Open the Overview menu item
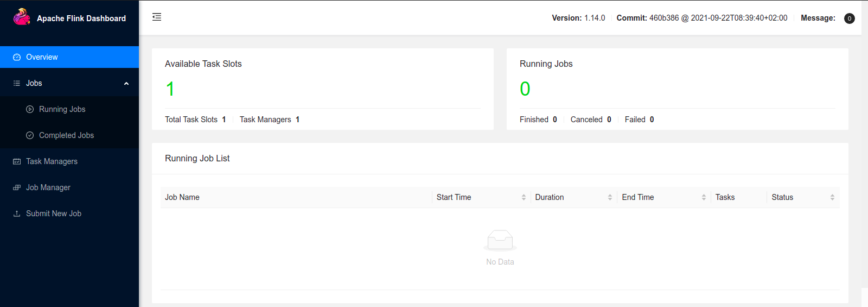868x307 pixels. (x=69, y=57)
